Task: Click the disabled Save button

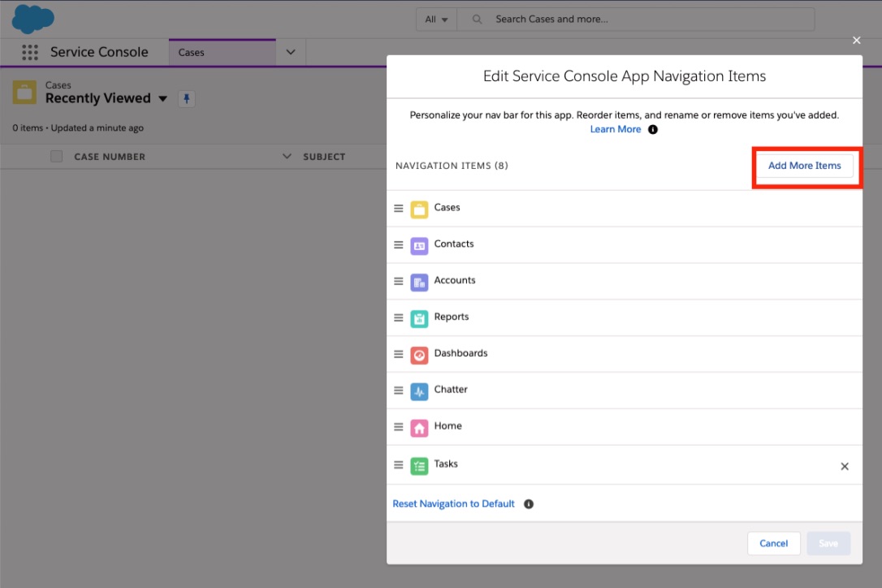Action: [828, 543]
